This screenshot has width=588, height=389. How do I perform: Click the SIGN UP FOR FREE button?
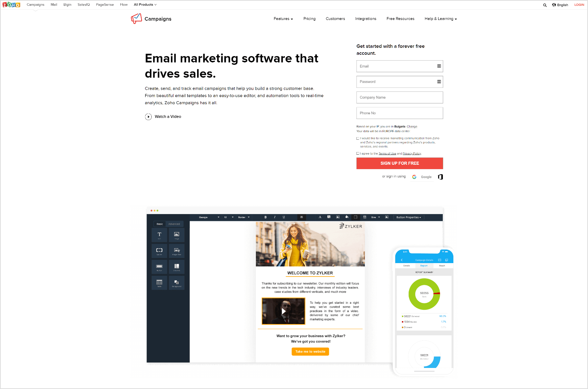tap(400, 163)
